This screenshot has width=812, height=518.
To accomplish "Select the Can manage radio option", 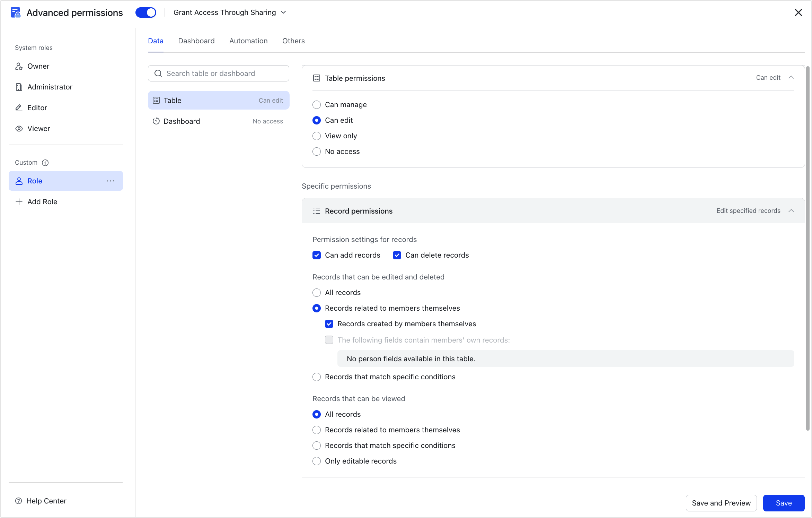I will 317,105.
